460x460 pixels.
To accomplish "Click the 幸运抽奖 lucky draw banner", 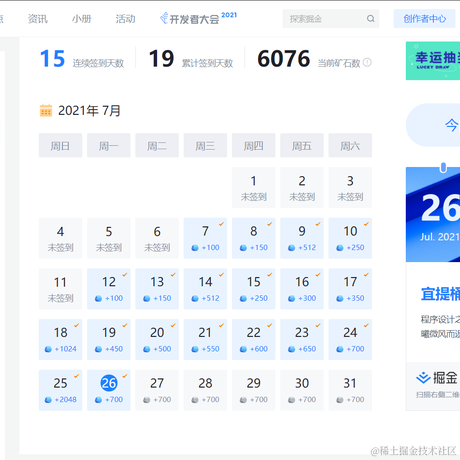I will [433, 61].
